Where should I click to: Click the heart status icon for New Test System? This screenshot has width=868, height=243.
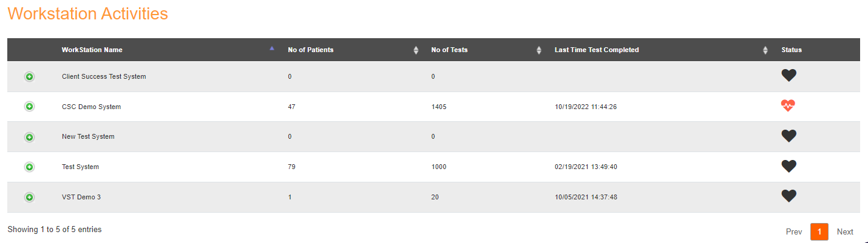(788, 136)
